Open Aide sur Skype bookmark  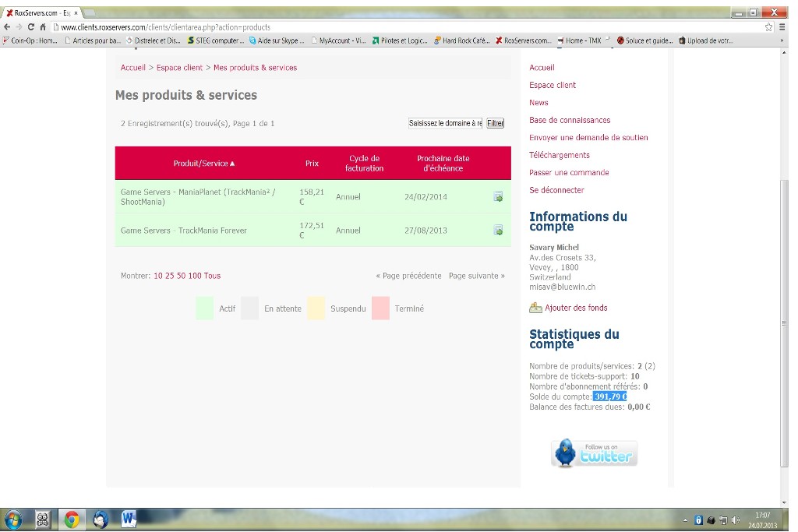coord(277,41)
